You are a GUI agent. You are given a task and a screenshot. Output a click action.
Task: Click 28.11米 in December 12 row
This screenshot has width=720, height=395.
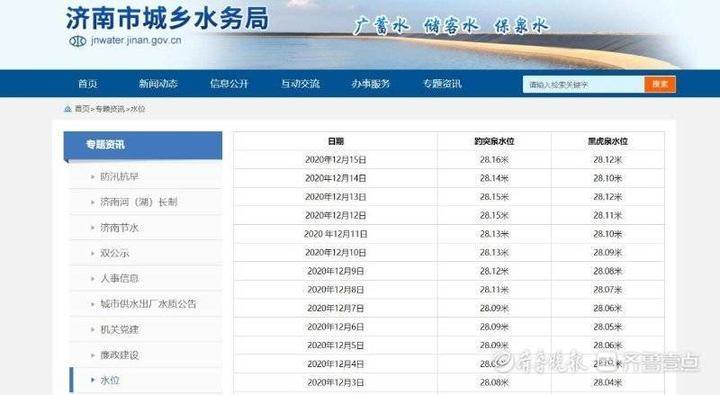point(608,215)
